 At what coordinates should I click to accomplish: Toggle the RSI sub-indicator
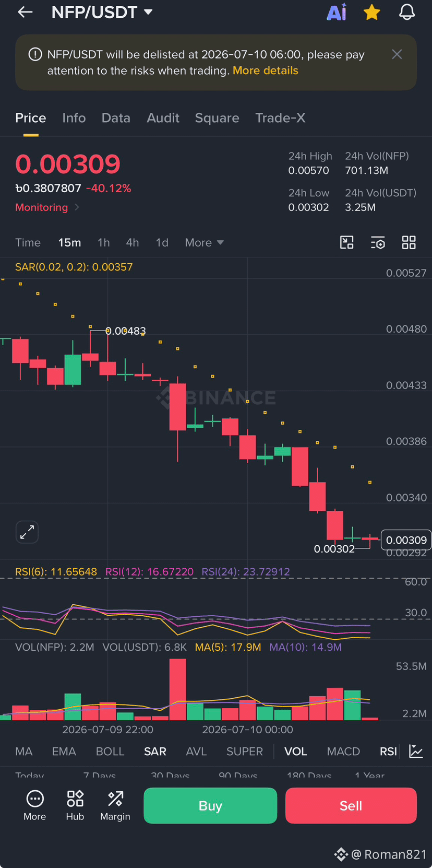click(x=388, y=752)
